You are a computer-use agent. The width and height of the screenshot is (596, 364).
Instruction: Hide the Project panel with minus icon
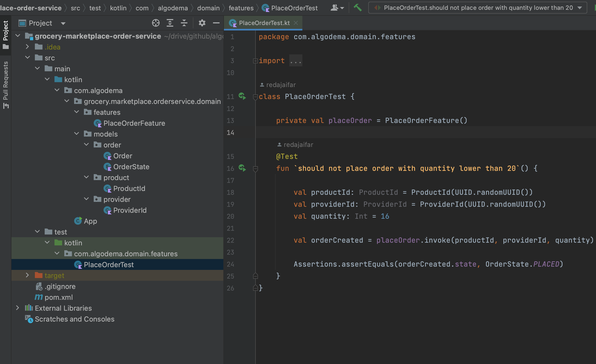pos(216,23)
